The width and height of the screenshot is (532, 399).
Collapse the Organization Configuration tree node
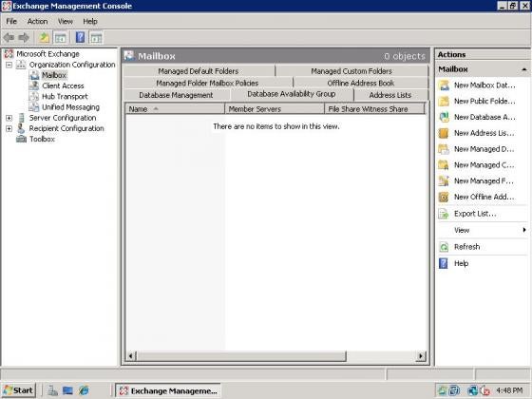point(9,65)
